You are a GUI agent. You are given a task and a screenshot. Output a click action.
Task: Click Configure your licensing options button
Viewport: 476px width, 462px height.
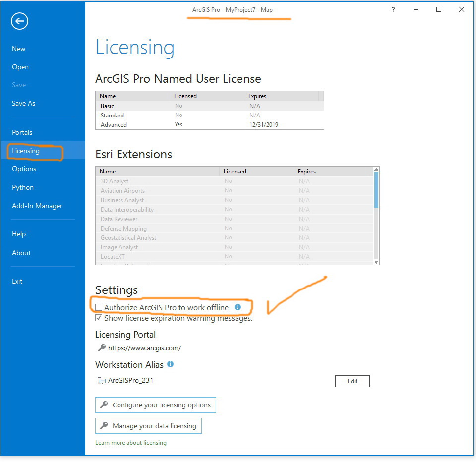coord(155,405)
